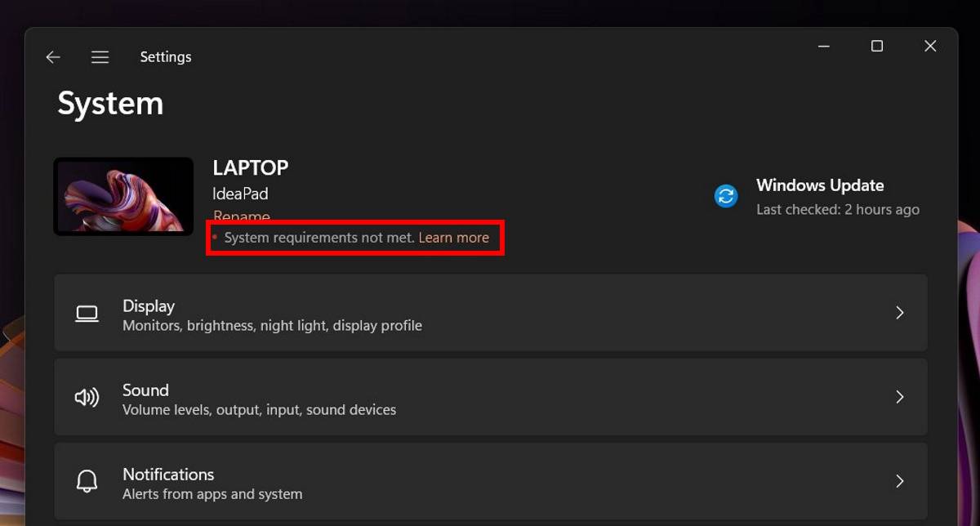Viewport: 980px width, 526px height.
Task: Click the Windows Update sync icon
Action: tap(726, 196)
